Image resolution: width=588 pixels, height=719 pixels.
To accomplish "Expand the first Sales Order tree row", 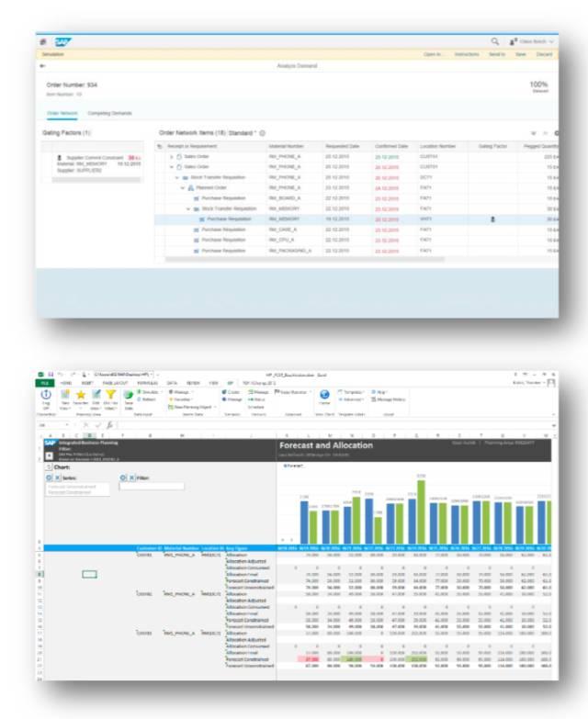I will pyautogui.click(x=172, y=157).
